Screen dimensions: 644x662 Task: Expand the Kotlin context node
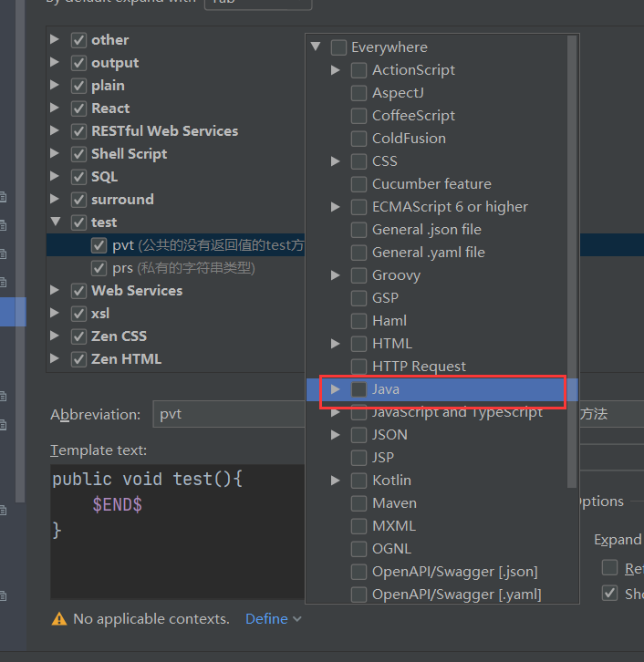pyautogui.click(x=336, y=481)
